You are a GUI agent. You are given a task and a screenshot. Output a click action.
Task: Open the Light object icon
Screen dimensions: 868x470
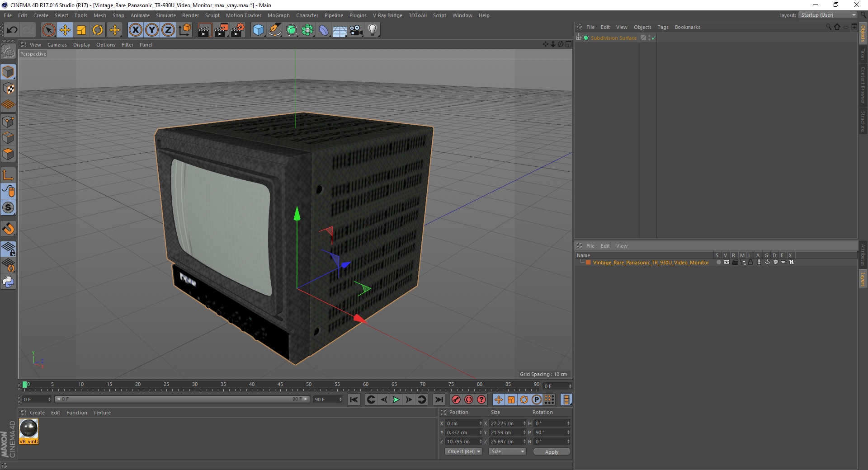373,30
